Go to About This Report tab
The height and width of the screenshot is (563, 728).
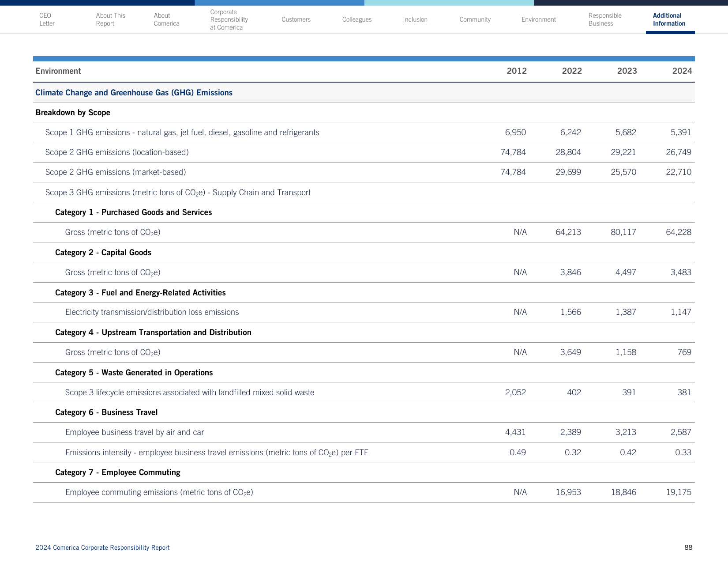coord(110,19)
